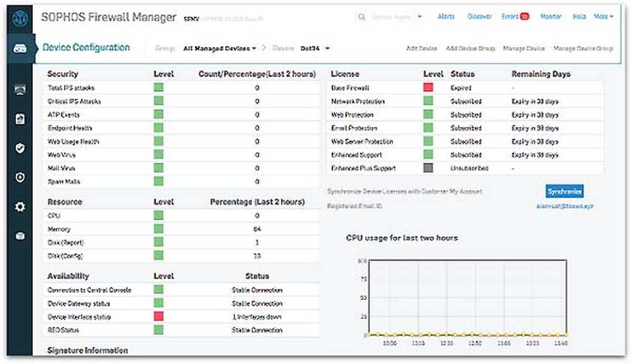Open the clipboard reports icon in sidebar
This screenshot has width=632, height=364.
click(20, 119)
